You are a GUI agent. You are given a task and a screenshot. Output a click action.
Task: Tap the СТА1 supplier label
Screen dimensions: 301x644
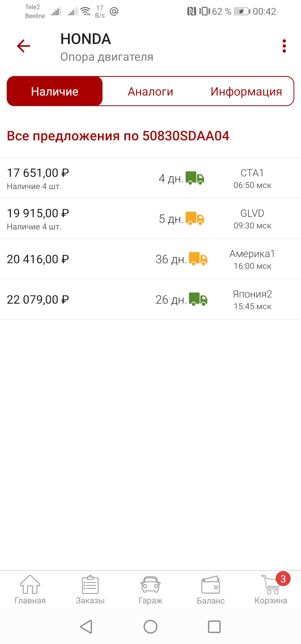pyautogui.click(x=252, y=173)
